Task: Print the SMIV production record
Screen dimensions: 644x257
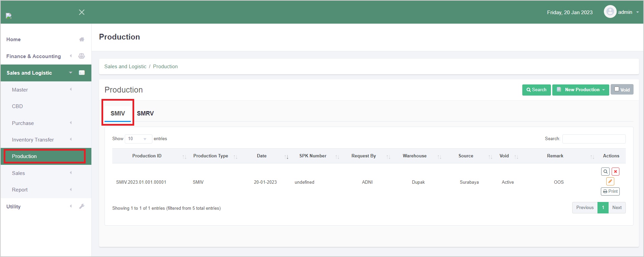Action: 610,191
